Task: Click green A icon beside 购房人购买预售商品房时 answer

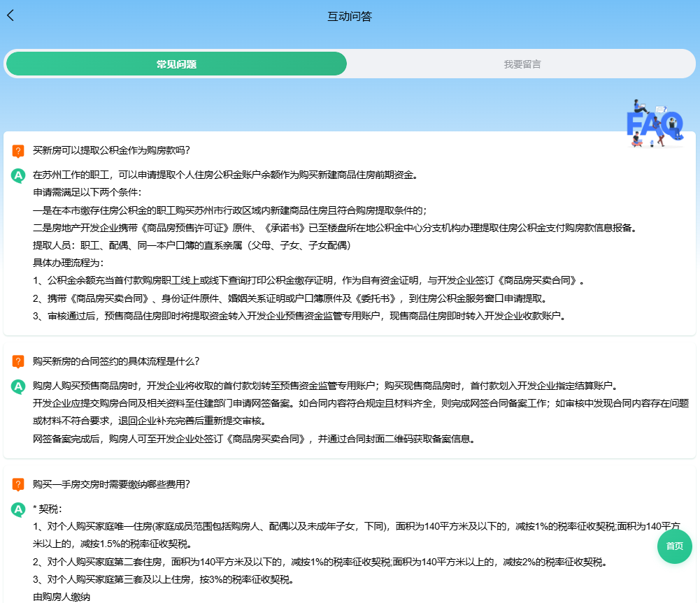Action: [18, 386]
